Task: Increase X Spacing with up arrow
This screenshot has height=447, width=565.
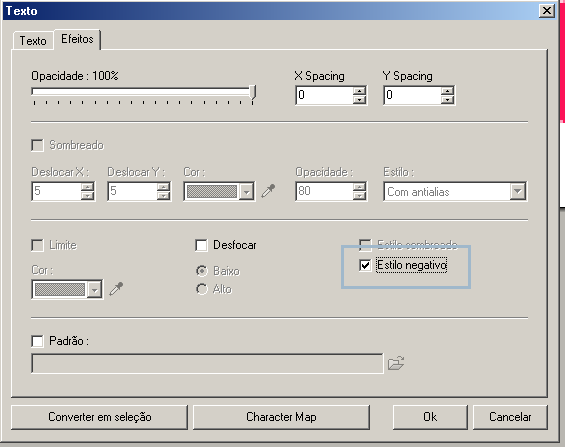Action: click(x=359, y=91)
